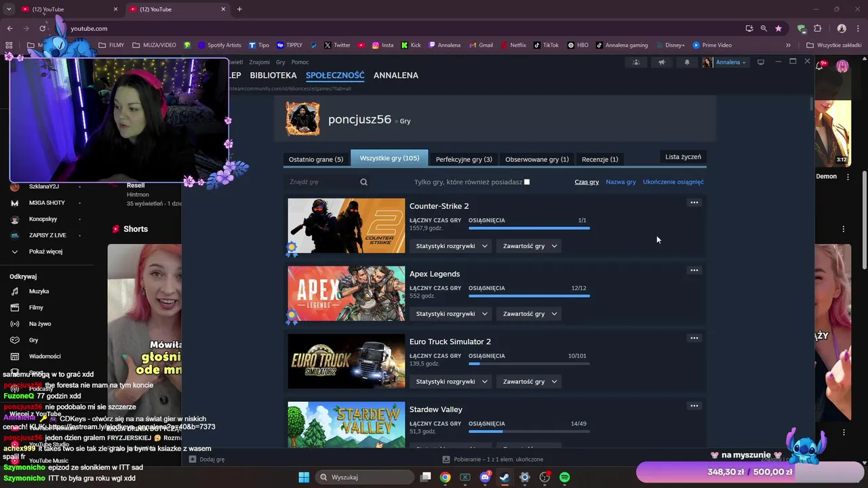The height and width of the screenshot is (488, 868).
Task: Expand Zawartość gry for Counter-Strike 2
Action: (530, 246)
